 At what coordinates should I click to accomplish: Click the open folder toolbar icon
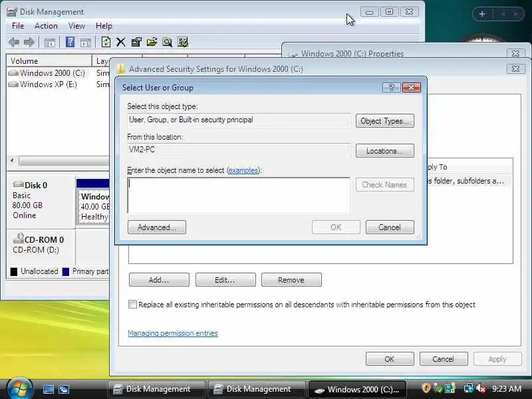pyautogui.click(x=152, y=42)
